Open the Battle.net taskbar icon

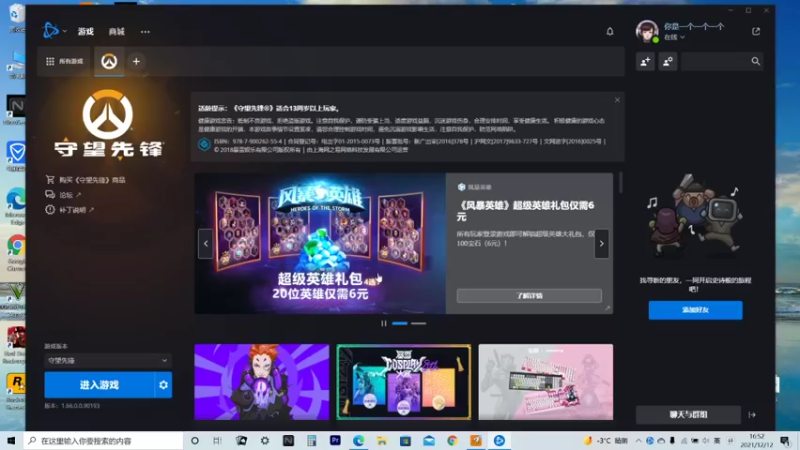tap(499, 441)
